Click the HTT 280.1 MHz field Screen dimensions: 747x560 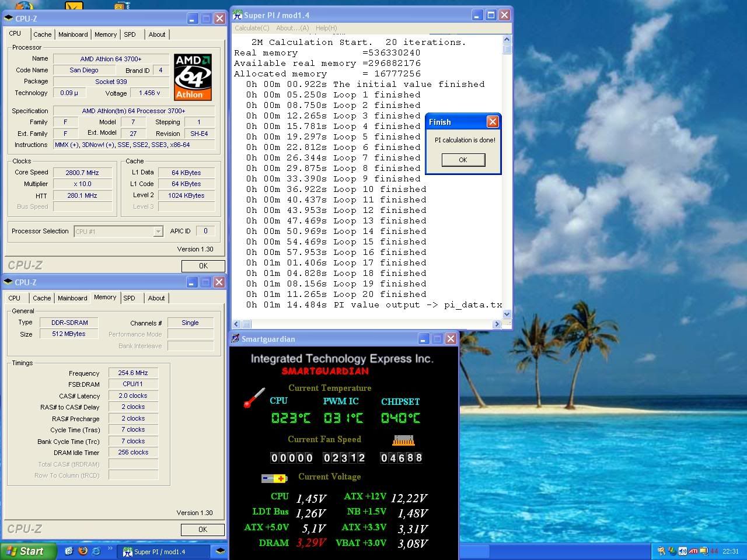pos(82,195)
